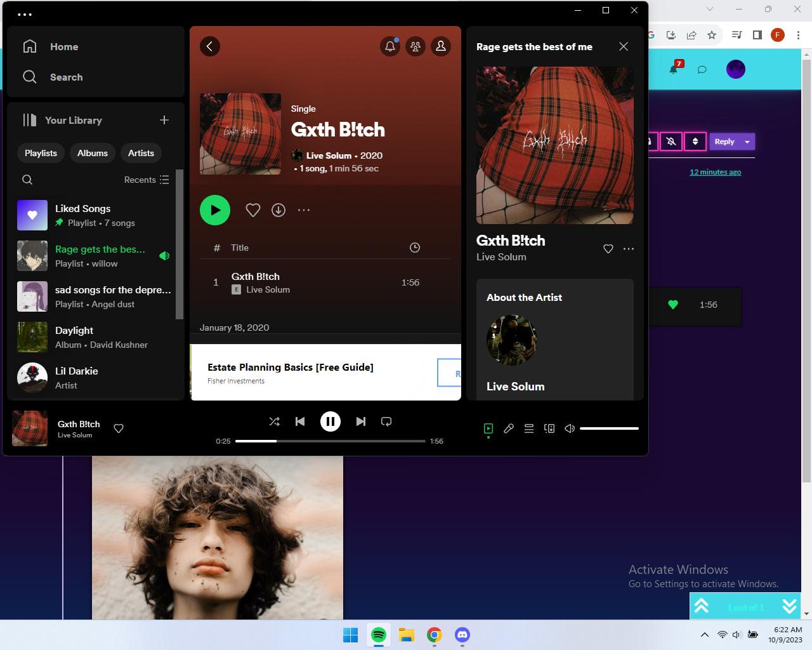Click the muted bell icon in browser

pyautogui.click(x=671, y=142)
